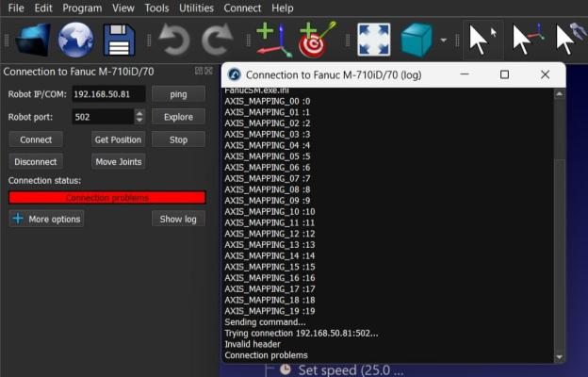The height and width of the screenshot is (377, 588).
Task: Open the Tools menu
Action: click(156, 8)
